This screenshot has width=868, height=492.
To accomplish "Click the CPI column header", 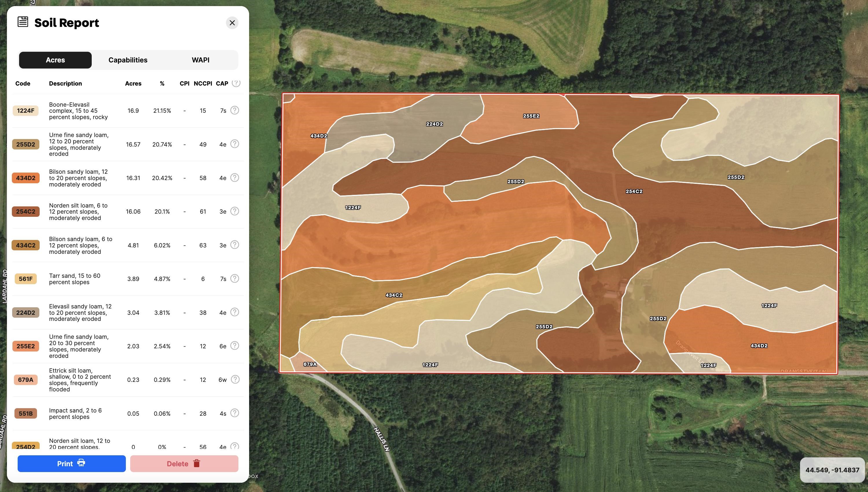I will (x=185, y=84).
